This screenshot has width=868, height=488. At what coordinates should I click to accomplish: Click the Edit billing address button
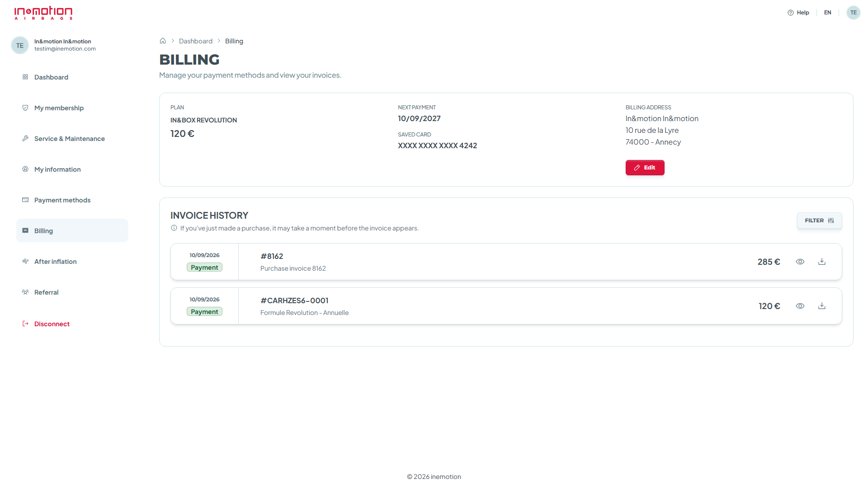click(645, 168)
